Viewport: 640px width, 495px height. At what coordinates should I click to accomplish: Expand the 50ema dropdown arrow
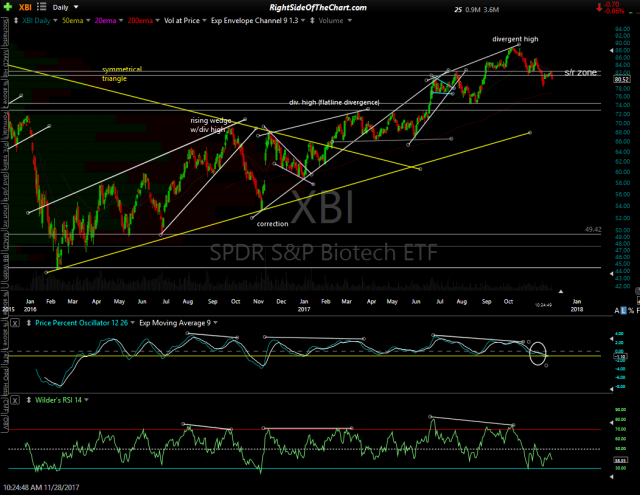(x=88, y=20)
